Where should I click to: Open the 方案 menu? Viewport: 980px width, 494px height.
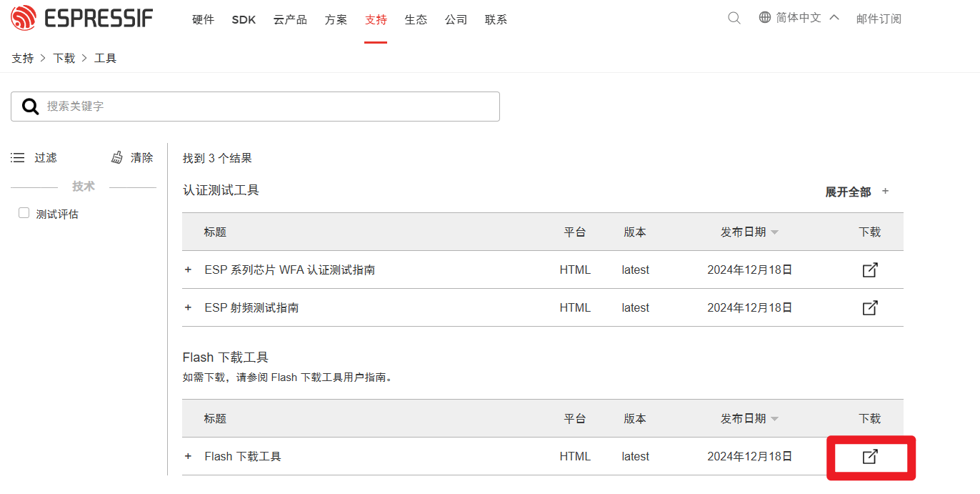tap(336, 20)
